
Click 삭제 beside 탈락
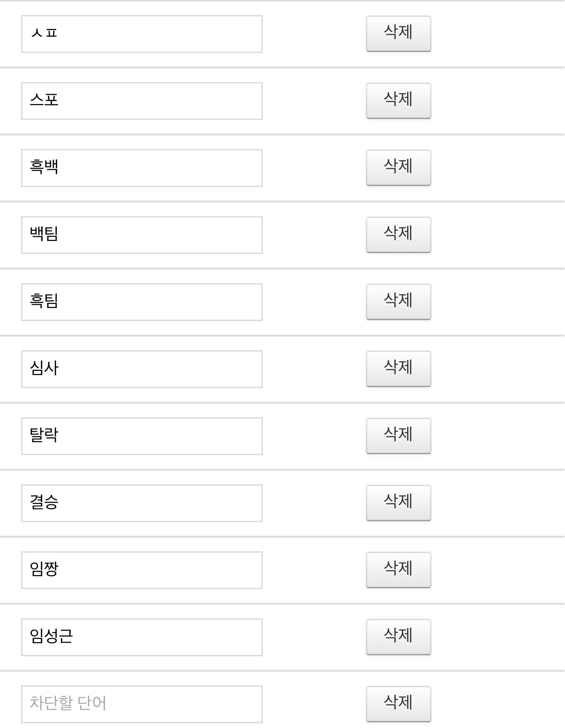point(398,436)
